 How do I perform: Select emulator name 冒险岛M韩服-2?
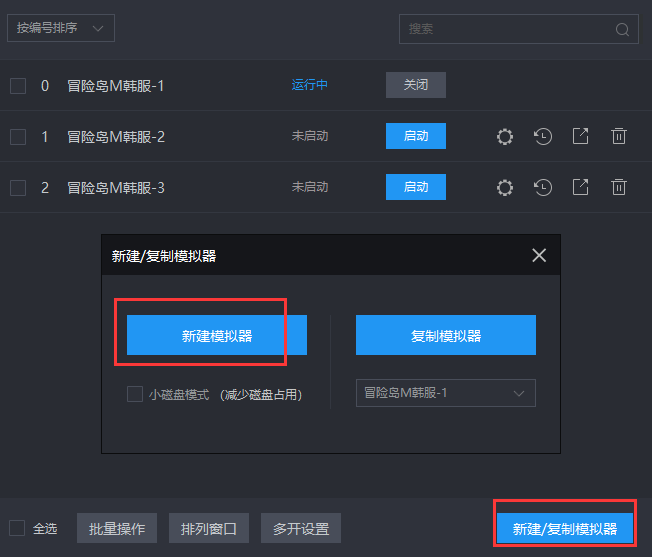coord(116,137)
